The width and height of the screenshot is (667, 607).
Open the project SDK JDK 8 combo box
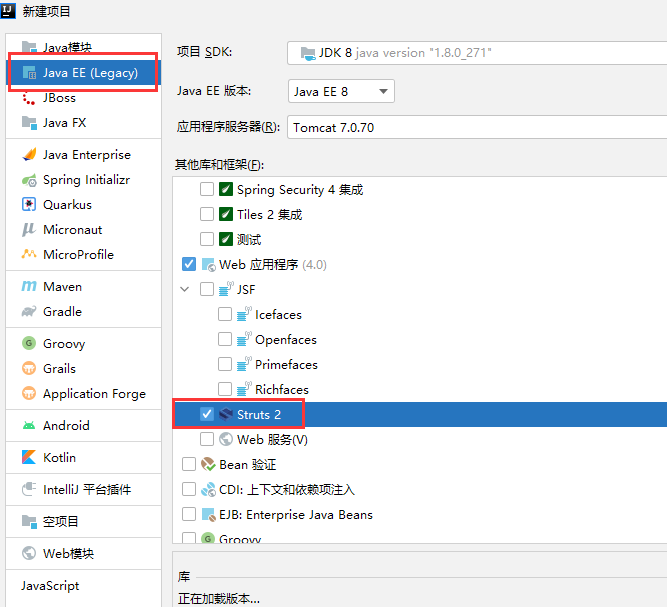pyautogui.click(x=477, y=53)
